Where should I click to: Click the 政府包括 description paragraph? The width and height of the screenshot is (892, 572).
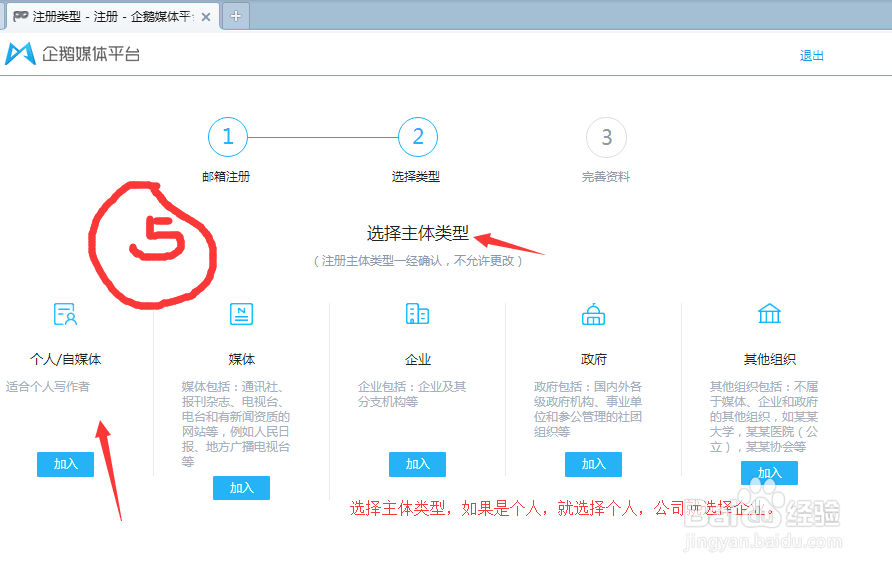588,409
